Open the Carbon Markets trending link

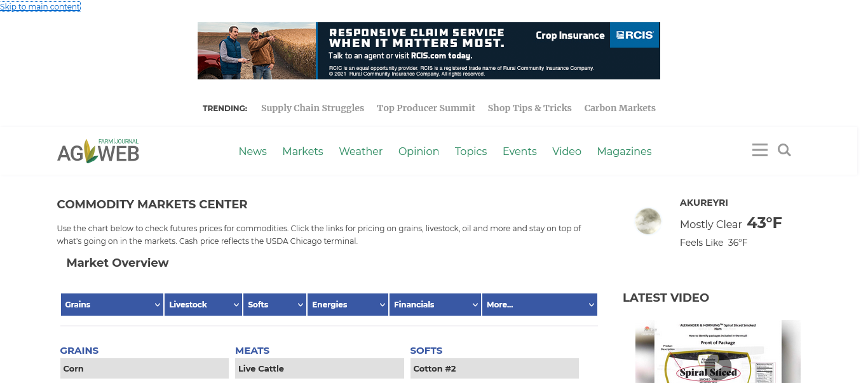click(x=620, y=108)
